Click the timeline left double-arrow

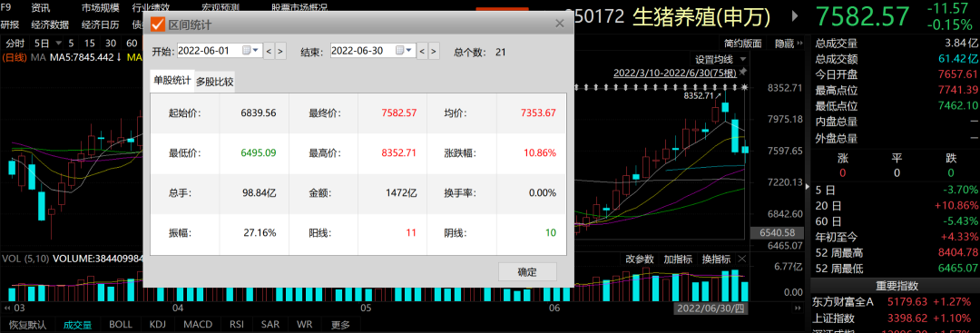tap(8, 309)
